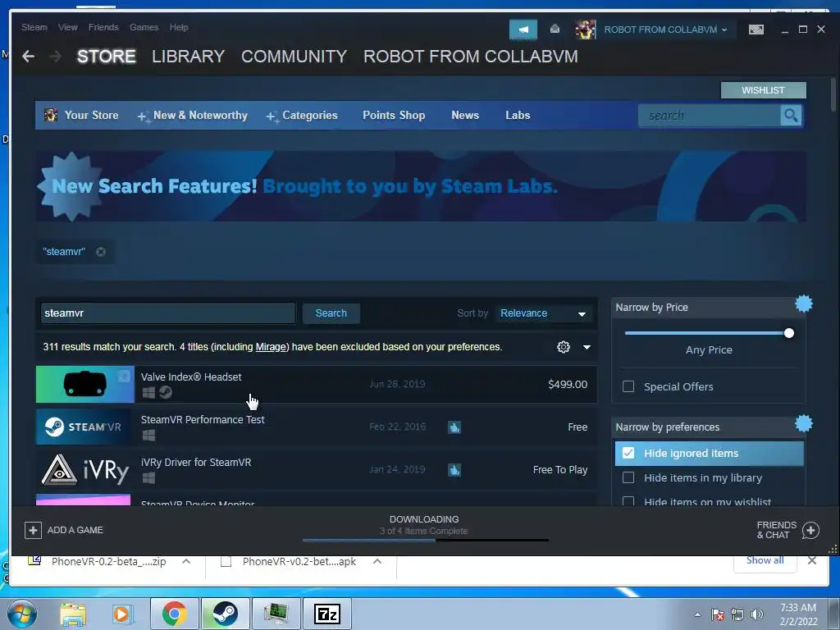The image size is (840, 630).
Task: Open the News link
Action: (465, 115)
